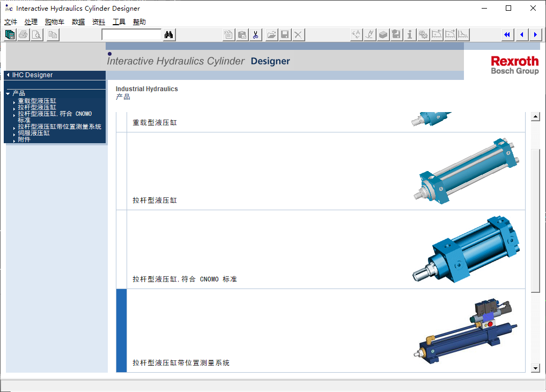Go back with the single left arrow

click(521, 35)
